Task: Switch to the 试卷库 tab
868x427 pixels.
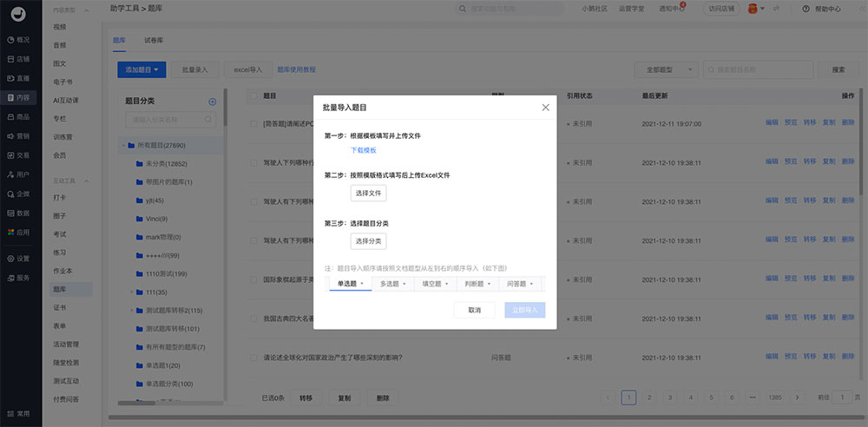Action: point(154,41)
